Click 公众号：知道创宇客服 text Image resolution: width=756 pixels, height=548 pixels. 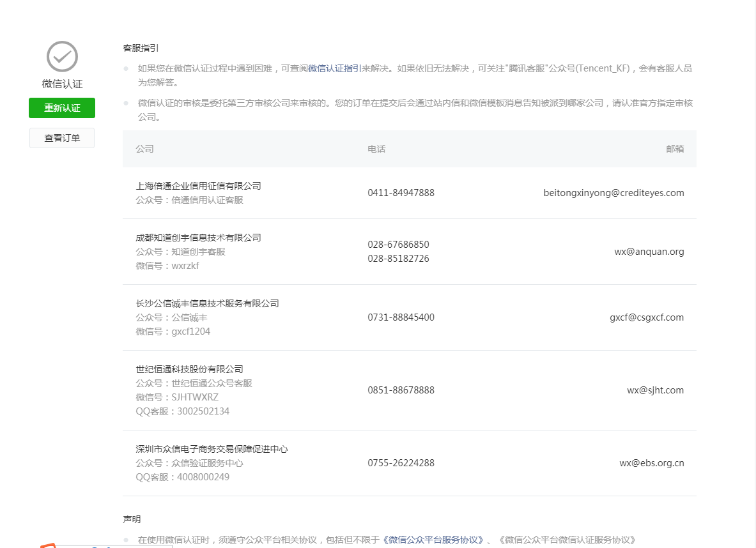coord(180,252)
